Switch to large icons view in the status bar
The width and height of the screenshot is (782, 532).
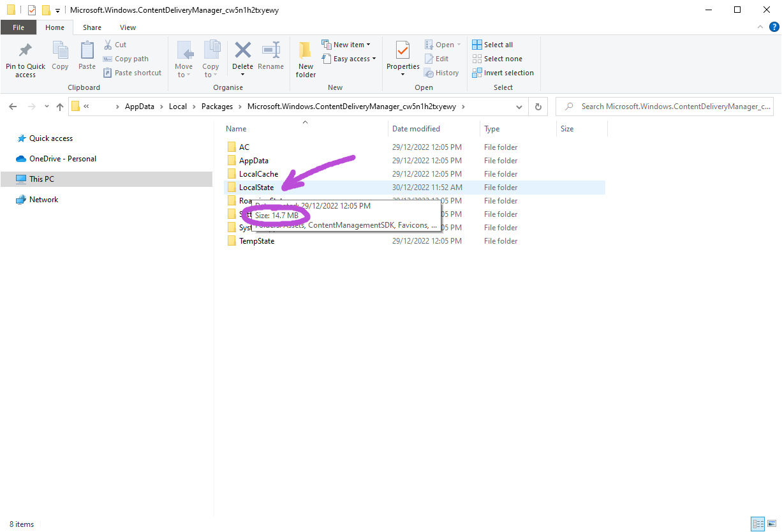773,524
